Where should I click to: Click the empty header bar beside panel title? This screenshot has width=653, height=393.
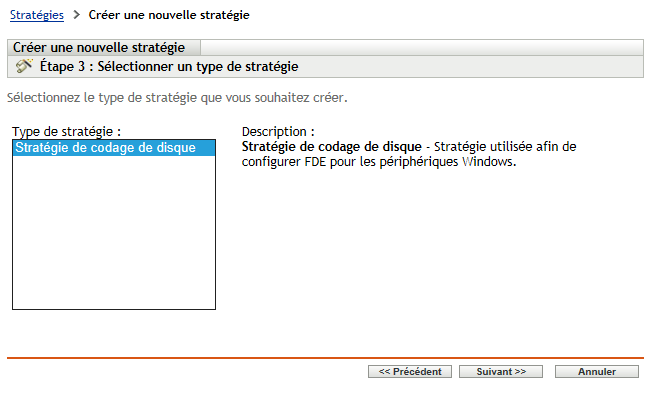point(422,47)
